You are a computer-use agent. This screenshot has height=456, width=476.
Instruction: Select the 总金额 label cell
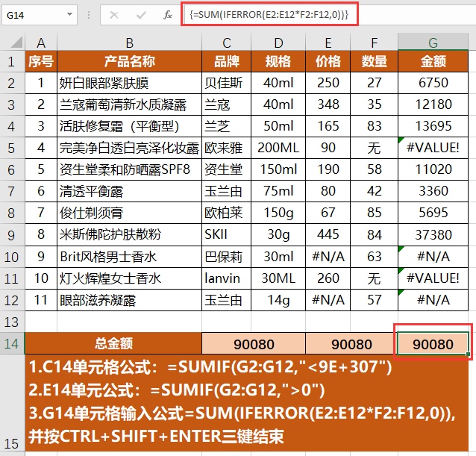point(113,343)
